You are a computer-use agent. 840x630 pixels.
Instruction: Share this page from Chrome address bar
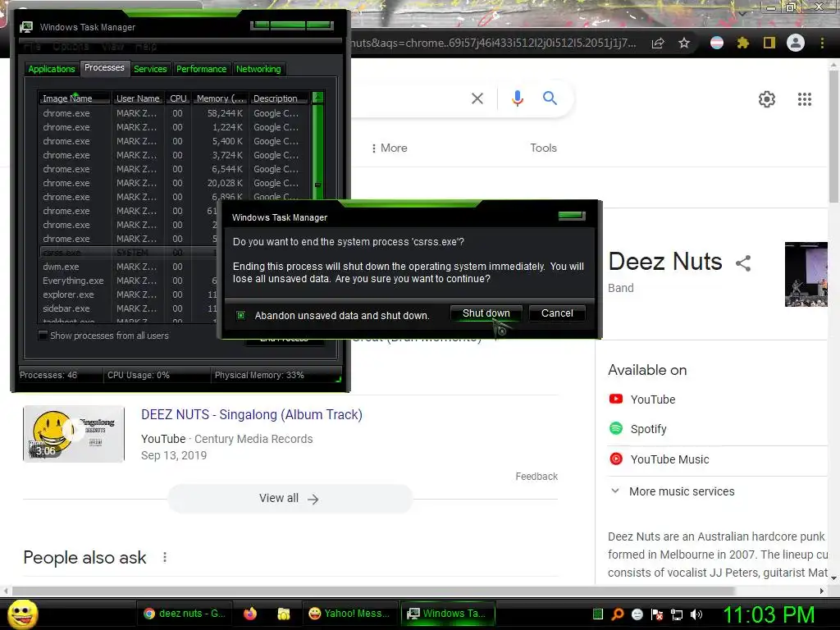pyautogui.click(x=658, y=43)
